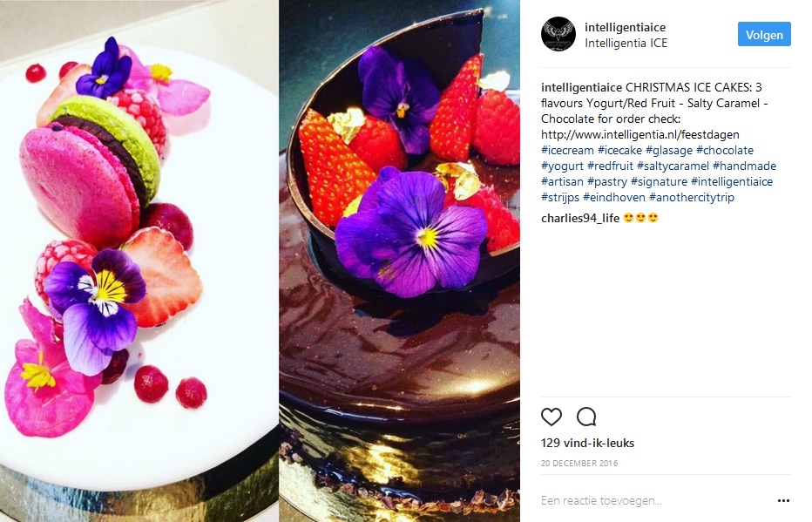Open comments with the speech bubble icon
812x522 pixels.
586,417
